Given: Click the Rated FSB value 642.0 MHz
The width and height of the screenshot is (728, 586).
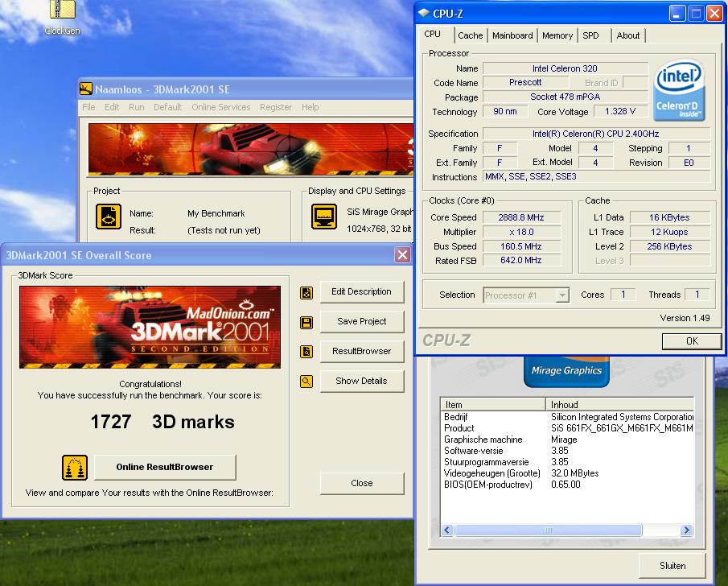Looking at the screenshot, I should tap(521, 260).
